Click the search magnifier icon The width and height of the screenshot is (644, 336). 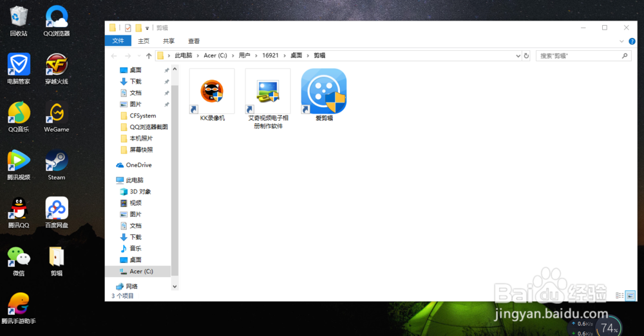pos(625,55)
